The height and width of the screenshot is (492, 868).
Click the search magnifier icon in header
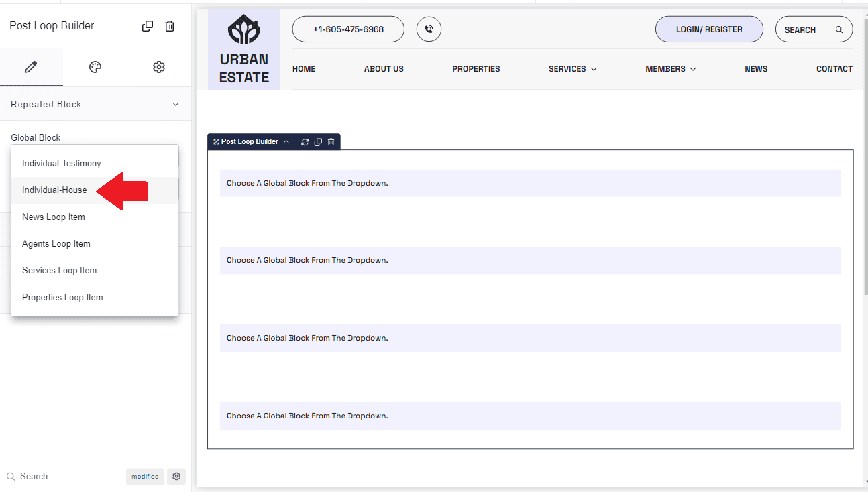tap(839, 30)
